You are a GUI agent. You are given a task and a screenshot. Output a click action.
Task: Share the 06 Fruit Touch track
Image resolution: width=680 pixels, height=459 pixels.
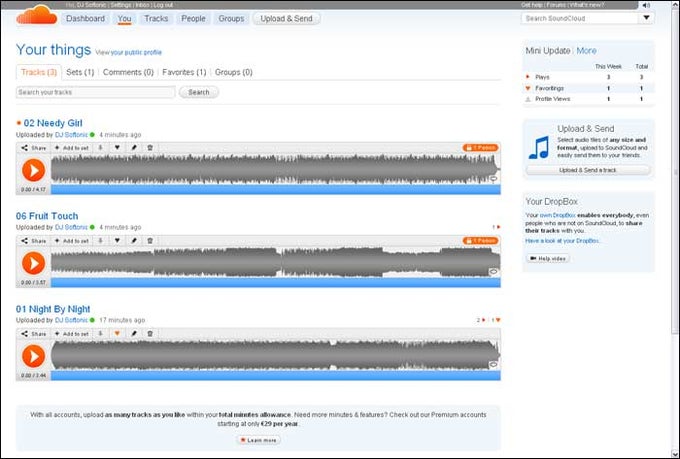[x=34, y=241]
